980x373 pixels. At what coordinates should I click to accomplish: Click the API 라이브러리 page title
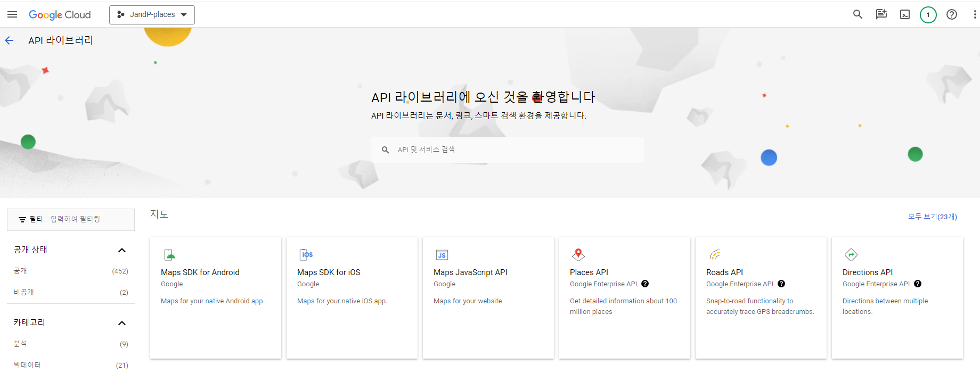tap(61, 40)
